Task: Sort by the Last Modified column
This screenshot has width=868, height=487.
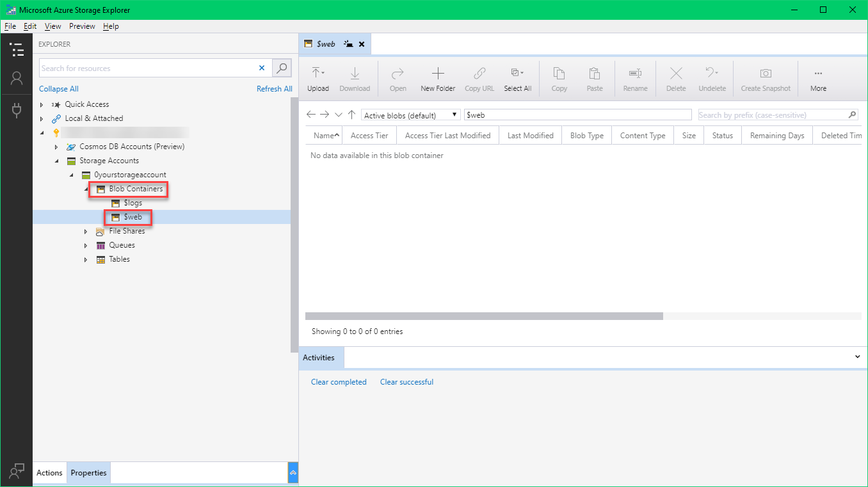Action: [x=530, y=136]
